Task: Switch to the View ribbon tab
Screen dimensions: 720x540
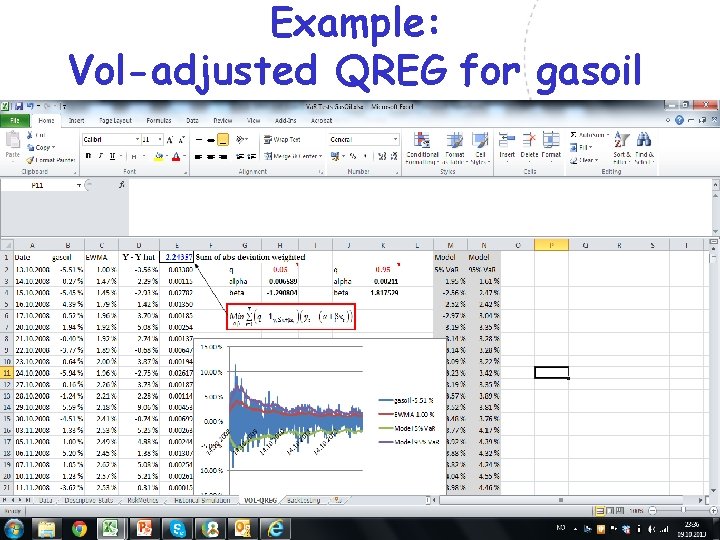Action: [x=253, y=120]
